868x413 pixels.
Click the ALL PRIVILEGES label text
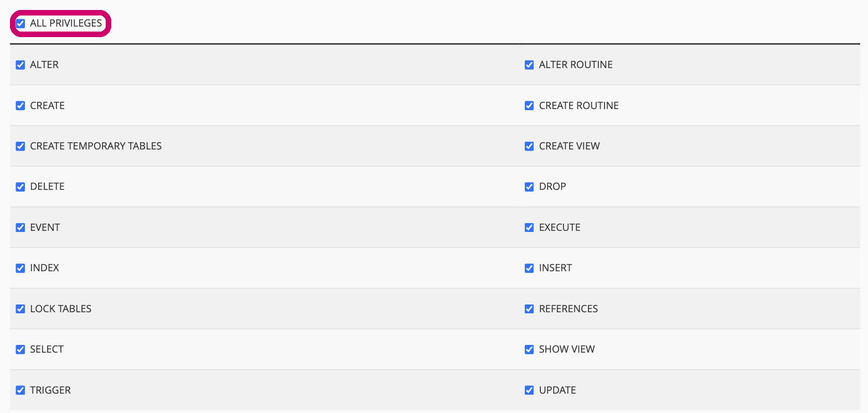pos(66,24)
